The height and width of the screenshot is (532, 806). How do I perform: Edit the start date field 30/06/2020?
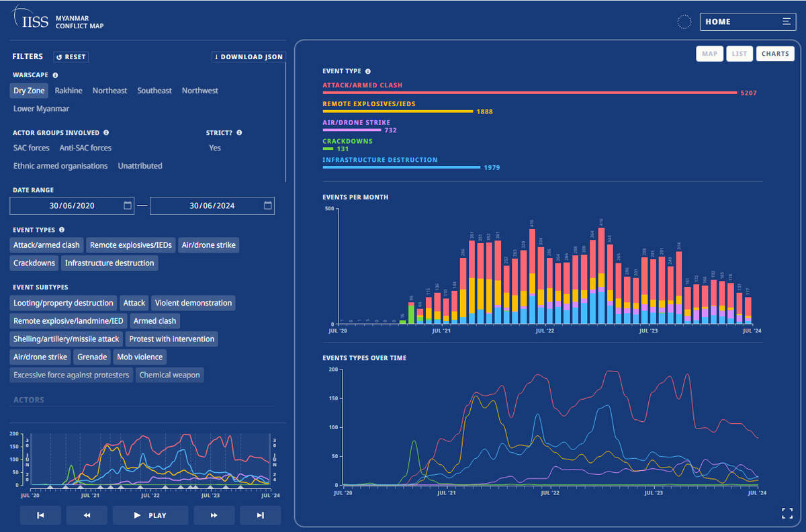click(72, 206)
